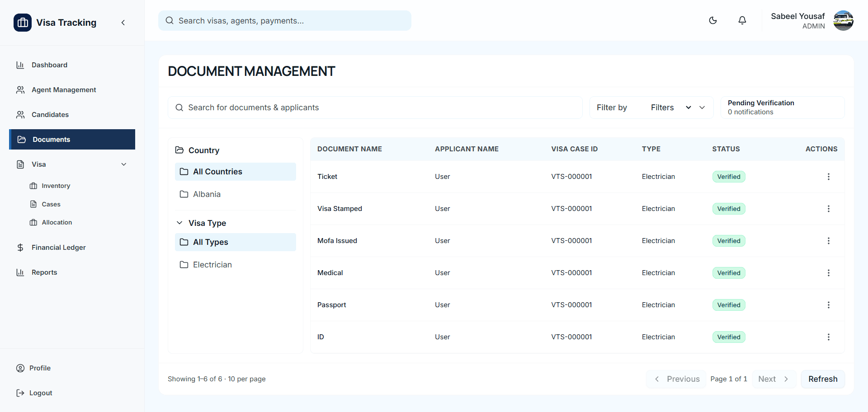
Task: Click the Page 1 of 1 indicator
Action: 729,379
